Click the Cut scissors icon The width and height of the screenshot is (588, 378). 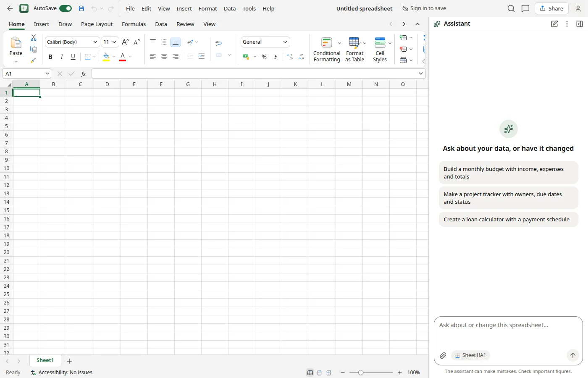click(x=34, y=38)
